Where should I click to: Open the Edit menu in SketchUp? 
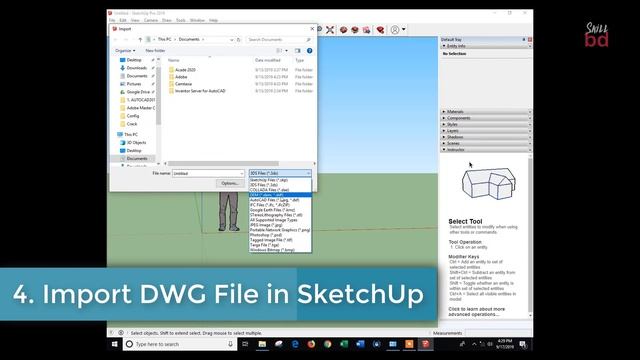tap(123, 20)
